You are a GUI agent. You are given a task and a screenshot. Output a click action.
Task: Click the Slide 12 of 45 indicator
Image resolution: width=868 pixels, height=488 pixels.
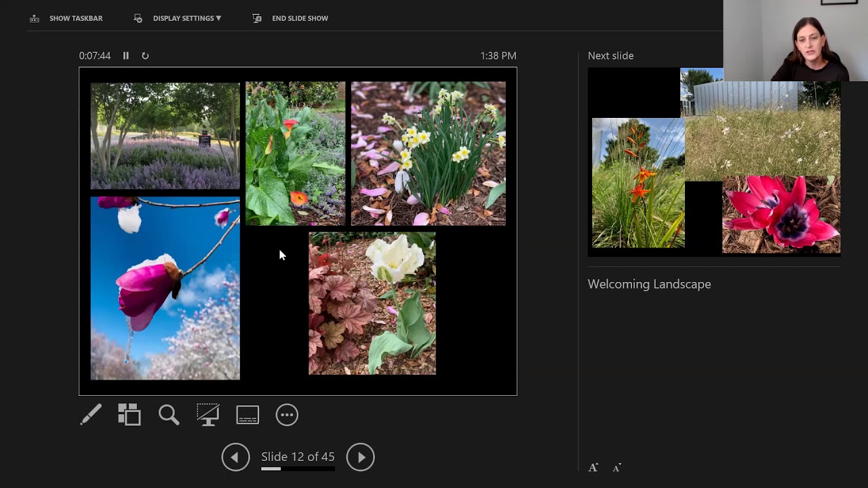[x=298, y=457]
